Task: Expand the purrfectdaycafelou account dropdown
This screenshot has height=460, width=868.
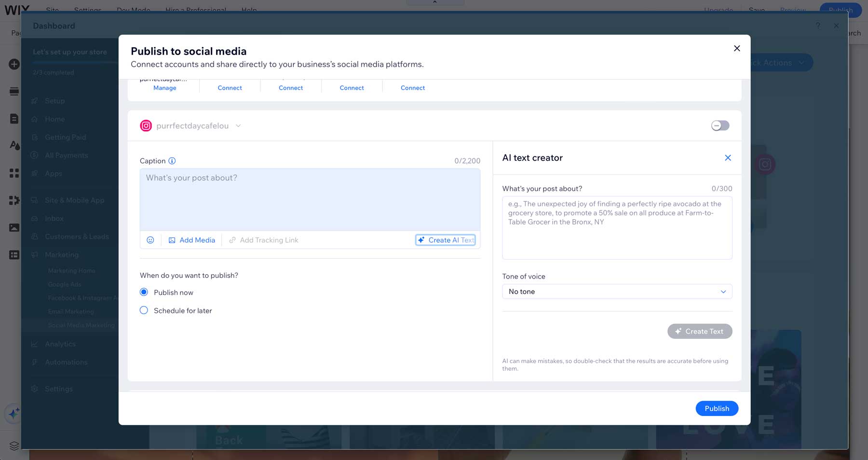Action: click(x=238, y=126)
